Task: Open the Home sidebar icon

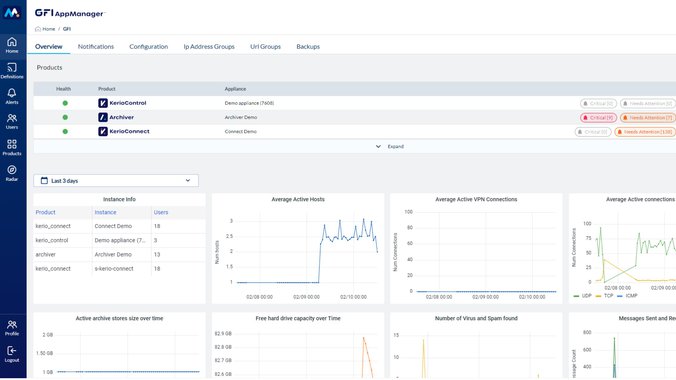Action: (x=12, y=45)
